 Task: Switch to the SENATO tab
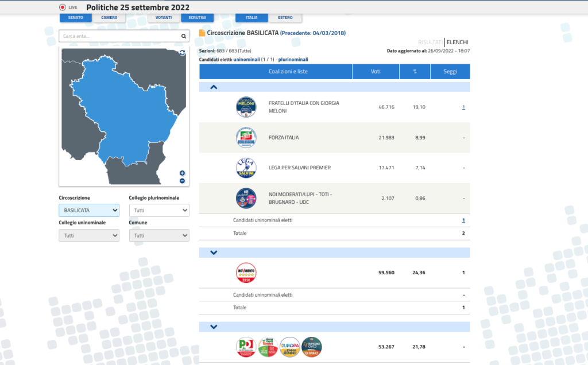point(76,18)
